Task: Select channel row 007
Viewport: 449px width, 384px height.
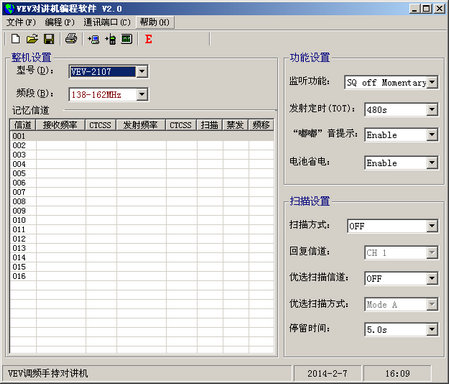Action: click(x=142, y=192)
